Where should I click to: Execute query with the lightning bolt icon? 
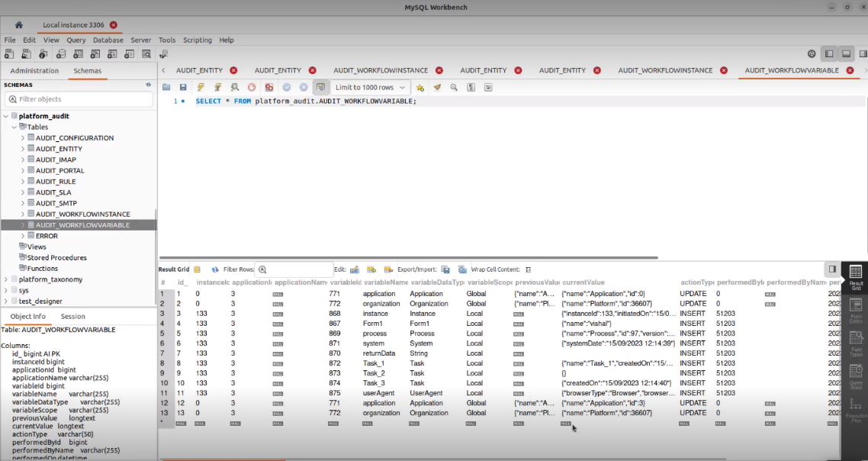201,88
